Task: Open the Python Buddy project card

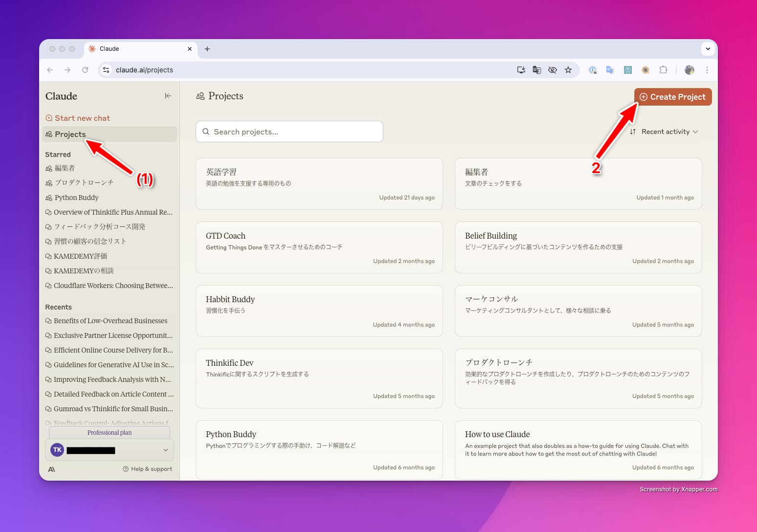Action: coord(319,450)
